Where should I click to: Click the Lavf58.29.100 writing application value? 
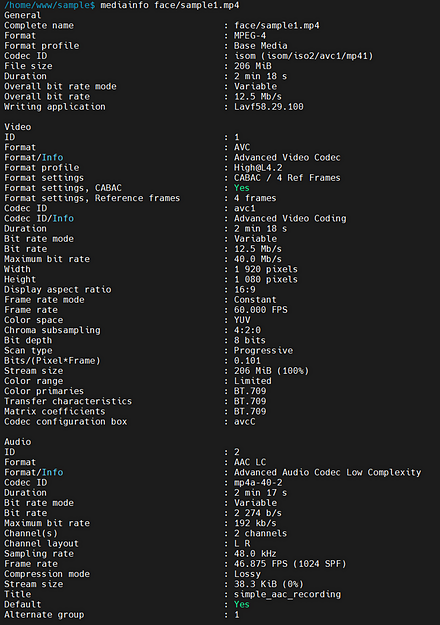click(269, 107)
